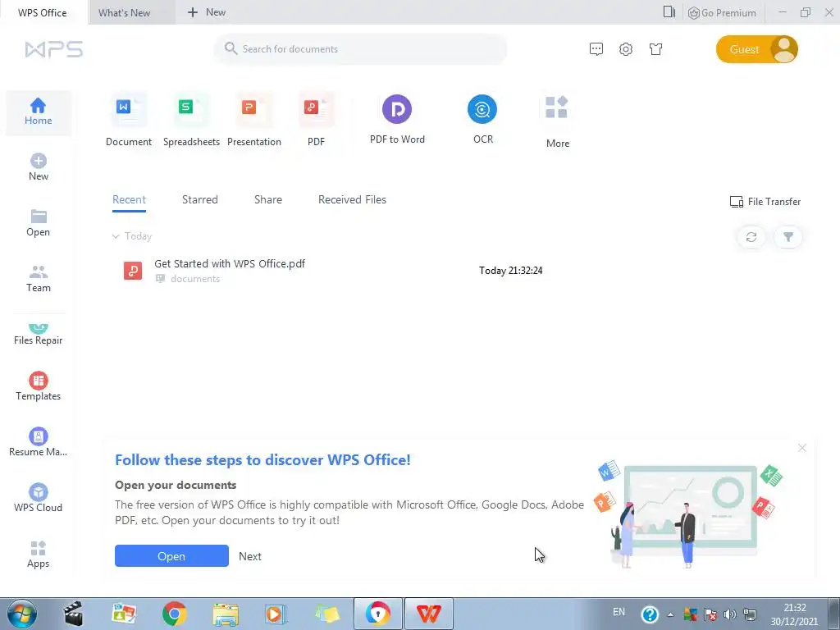The height and width of the screenshot is (630, 840).
Task: Show hidden system tray icons
Action: [x=670, y=614]
